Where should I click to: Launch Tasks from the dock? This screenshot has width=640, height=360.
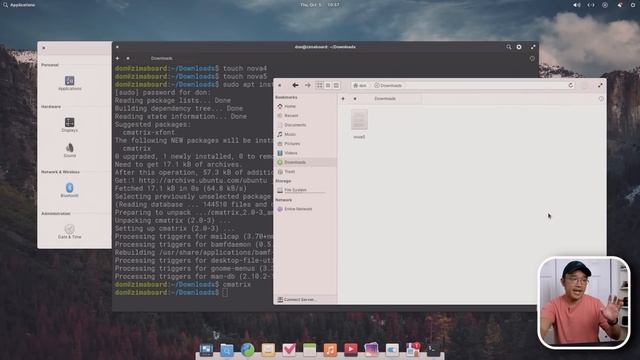(x=289, y=350)
